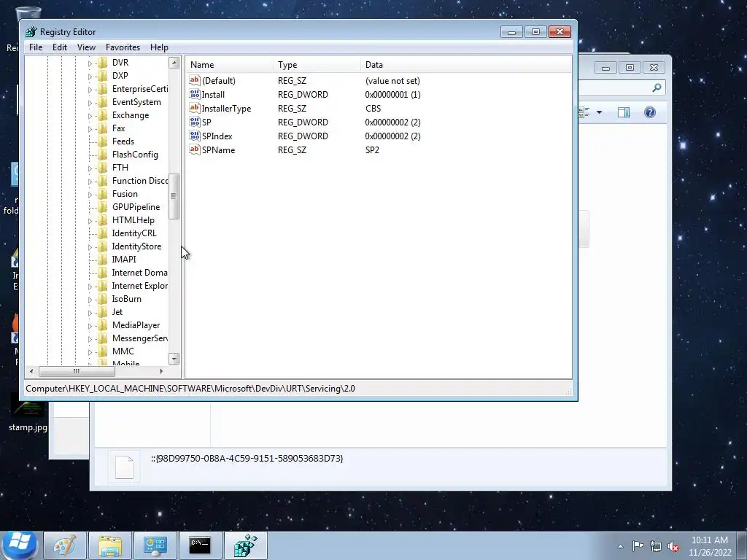The width and height of the screenshot is (747, 560).
Task: Click the tree vertical scrollbar thumb
Action: pyautogui.click(x=174, y=196)
